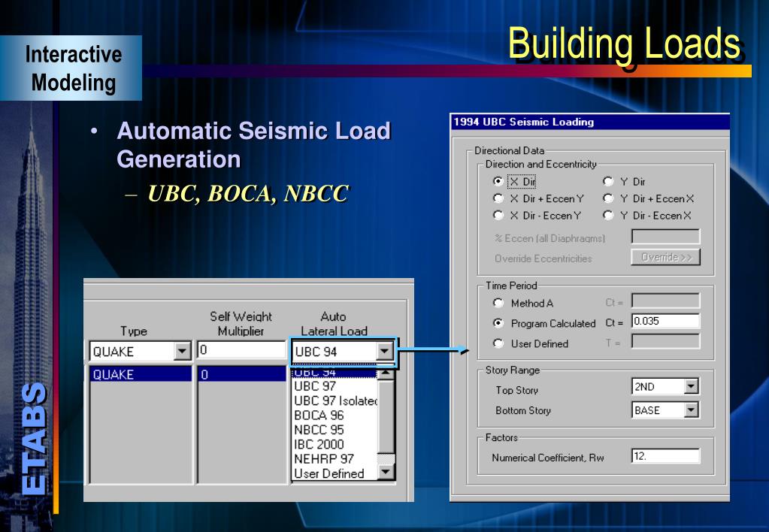This screenshot has width=769, height=532.
Task: Expand the Top Story dropdown showing 2ND
Action: coord(691,386)
